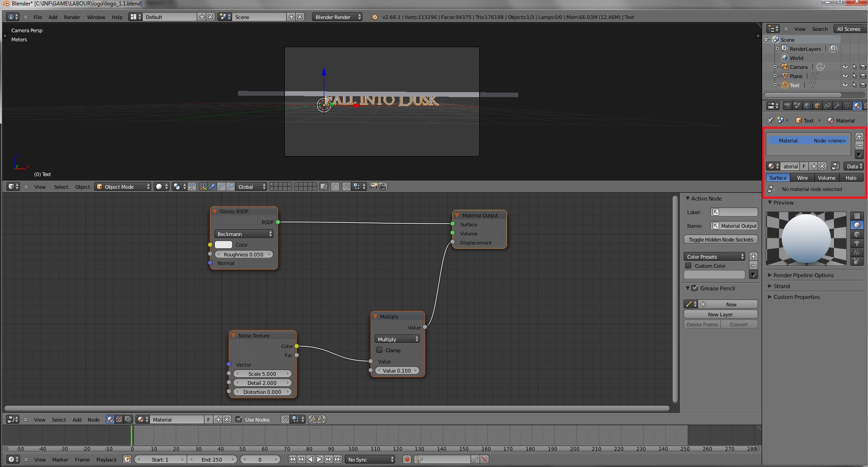Open World properties tab globe icon
This screenshot has width=868, height=467.
click(x=807, y=106)
